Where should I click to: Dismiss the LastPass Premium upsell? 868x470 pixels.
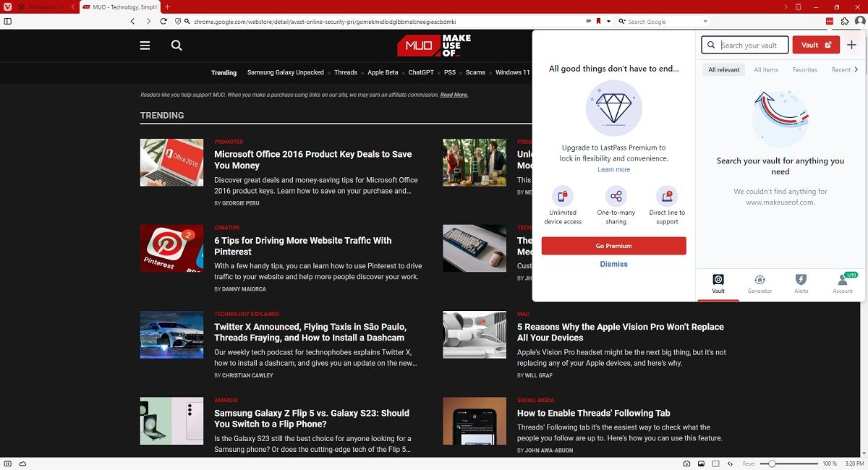point(613,264)
